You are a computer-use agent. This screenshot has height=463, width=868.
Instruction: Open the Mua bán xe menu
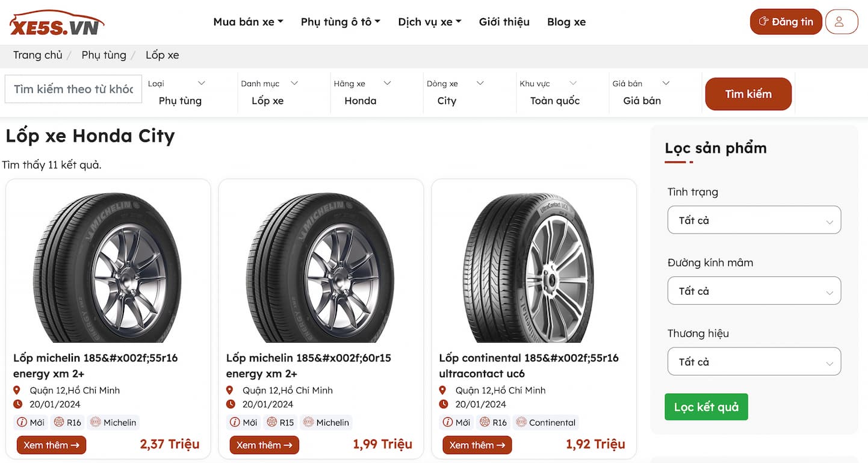(248, 22)
